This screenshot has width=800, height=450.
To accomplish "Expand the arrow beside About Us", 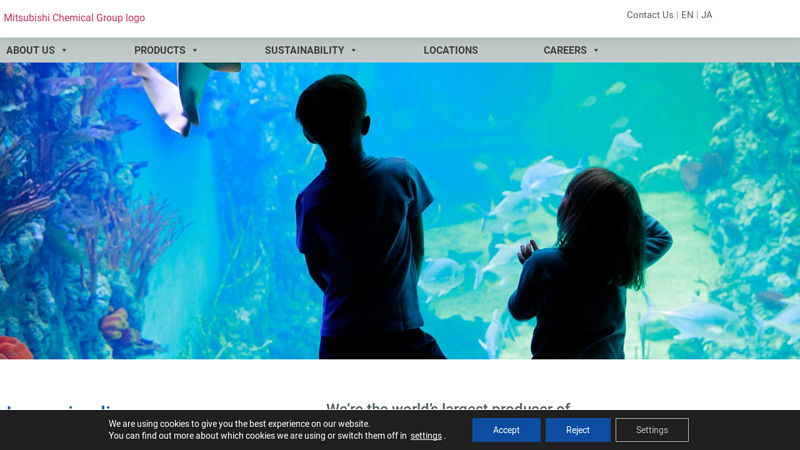I will pyautogui.click(x=65, y=51).
